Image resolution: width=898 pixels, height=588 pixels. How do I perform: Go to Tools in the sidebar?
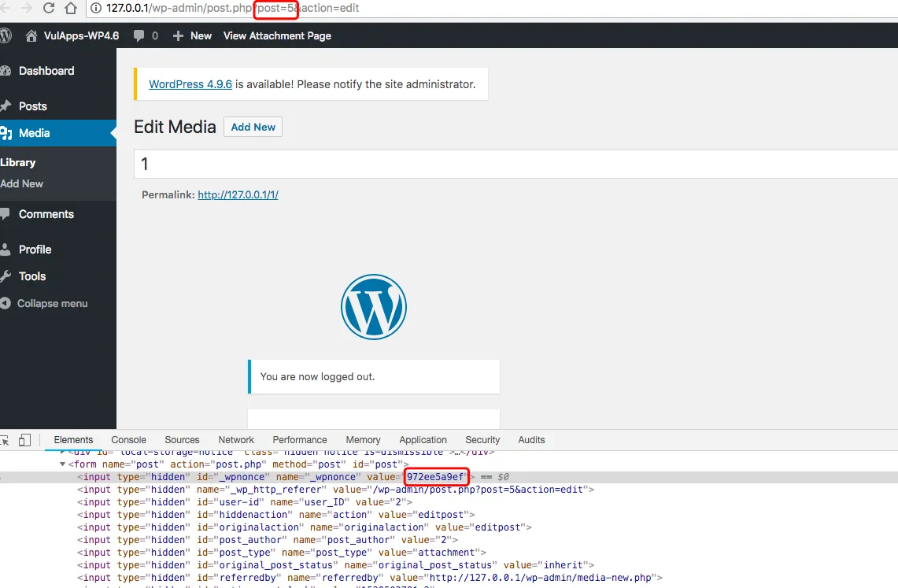point(32,276)
